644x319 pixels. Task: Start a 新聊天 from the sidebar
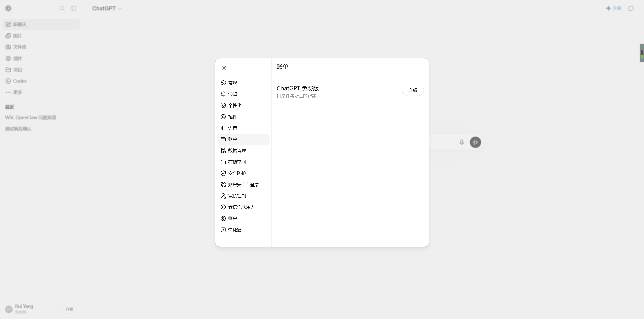pos(41,24)
